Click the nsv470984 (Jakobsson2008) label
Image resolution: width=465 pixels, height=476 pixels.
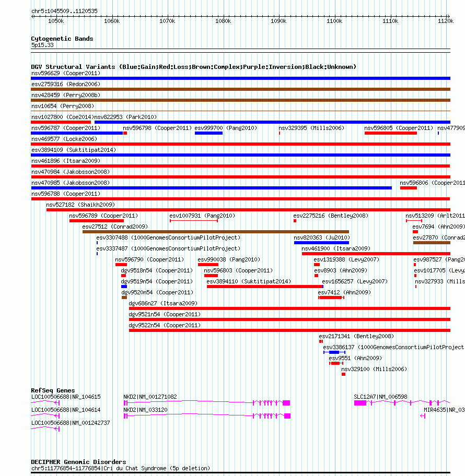point(71,172)
